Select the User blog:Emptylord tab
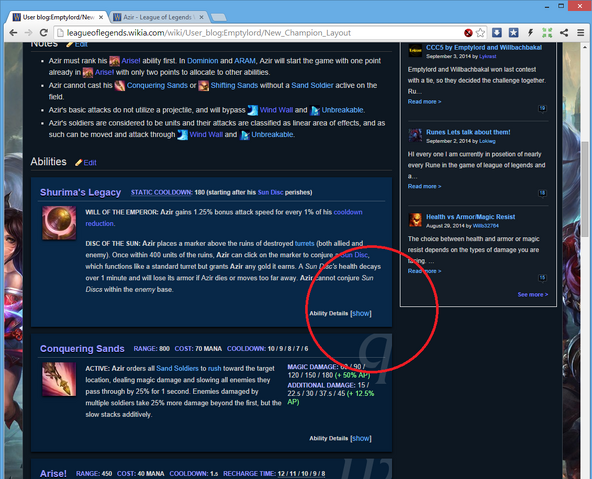 (58, 17)
